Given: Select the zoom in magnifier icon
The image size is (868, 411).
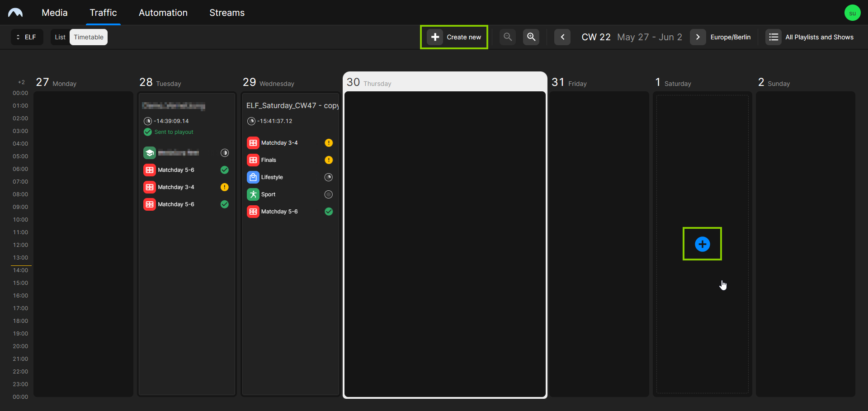Looking at the screenshot, I should (531, 37).
